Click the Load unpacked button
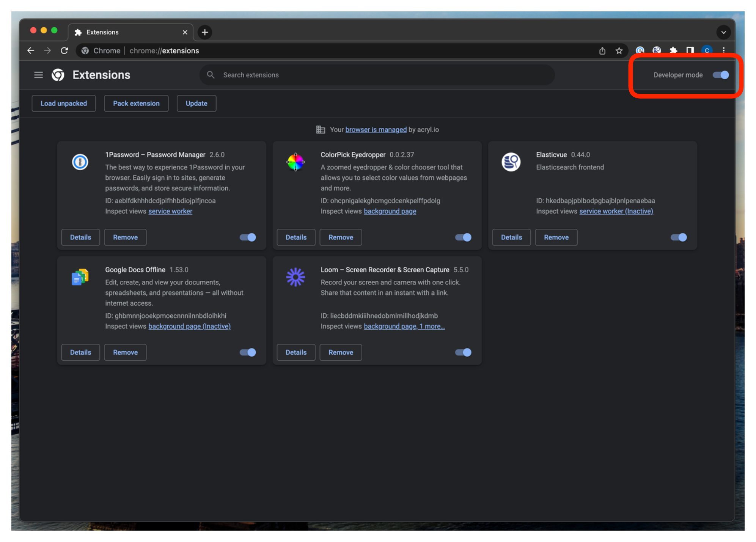 tap(64, 104)
